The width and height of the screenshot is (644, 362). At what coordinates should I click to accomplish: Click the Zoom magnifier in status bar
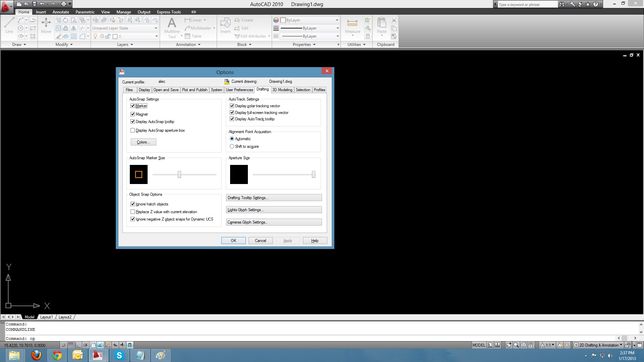pos(516,345)
